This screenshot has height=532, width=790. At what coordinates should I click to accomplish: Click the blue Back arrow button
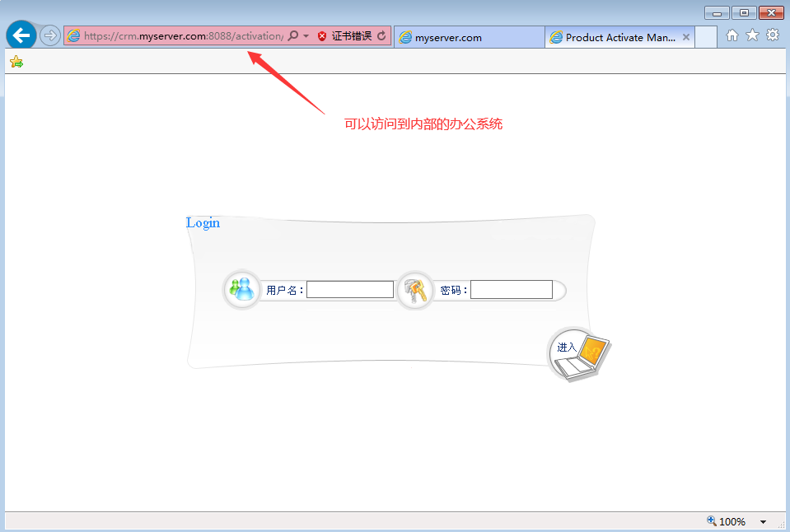point(21,35)
